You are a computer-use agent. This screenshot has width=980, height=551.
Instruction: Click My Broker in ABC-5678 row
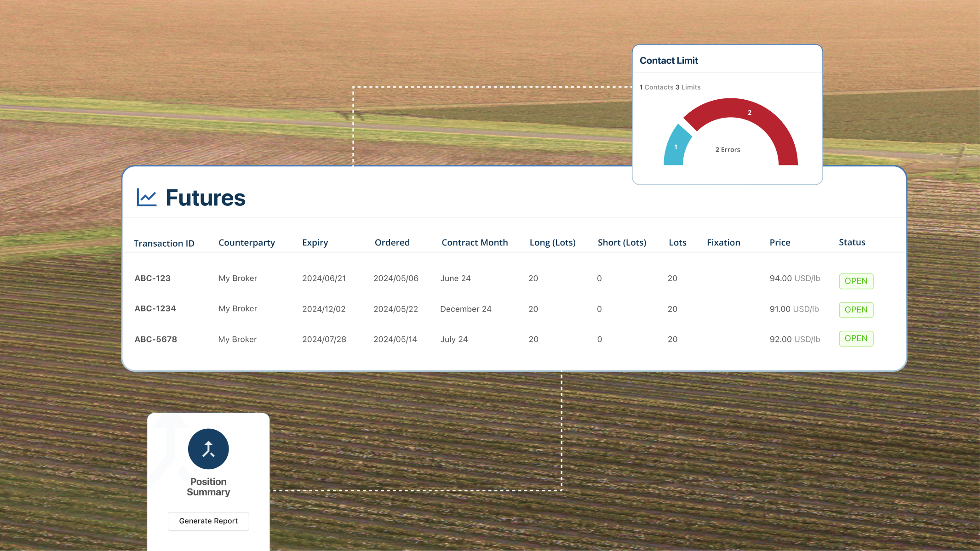coord(237,340)
